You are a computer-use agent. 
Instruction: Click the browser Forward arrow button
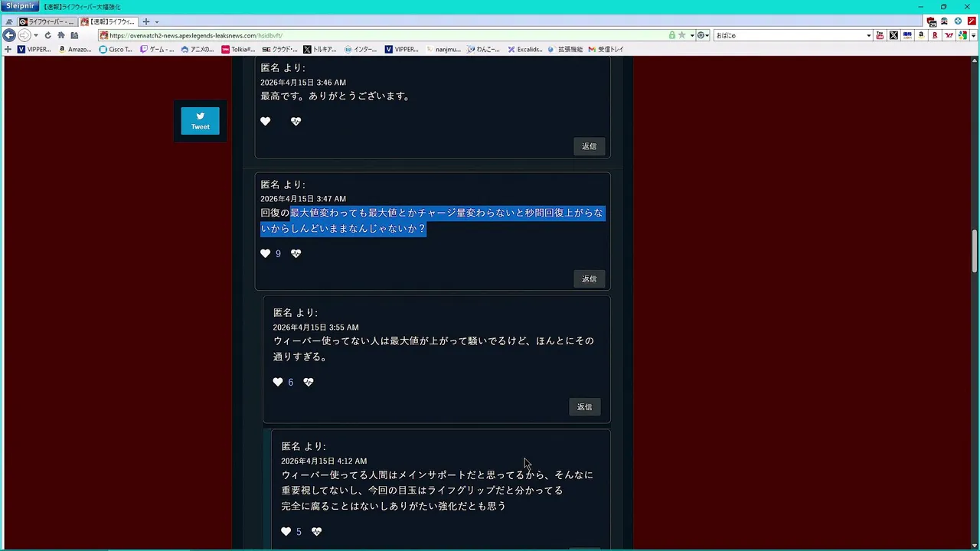[24, 35]
